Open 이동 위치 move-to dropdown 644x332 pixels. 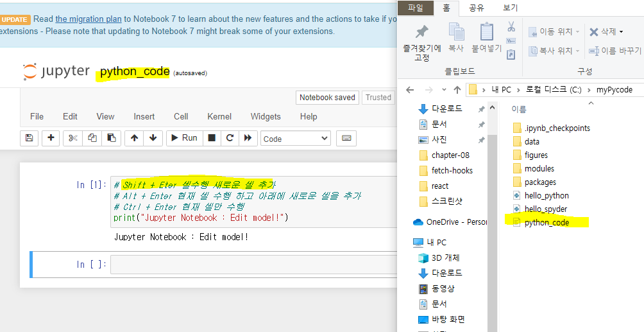click(x=554, y=31)
